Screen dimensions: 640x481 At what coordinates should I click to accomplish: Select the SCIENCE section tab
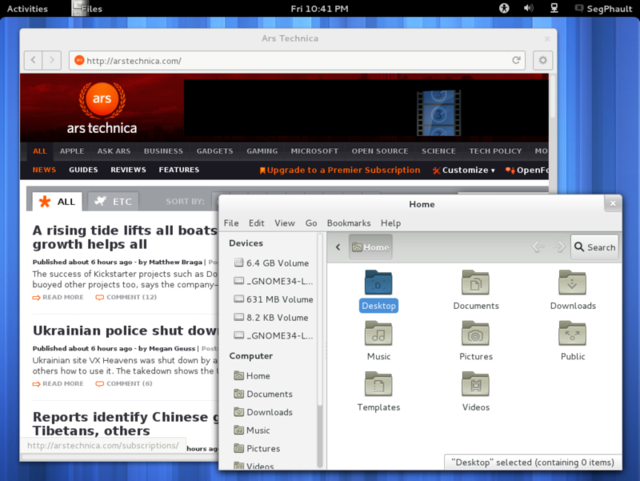[438, 151]
